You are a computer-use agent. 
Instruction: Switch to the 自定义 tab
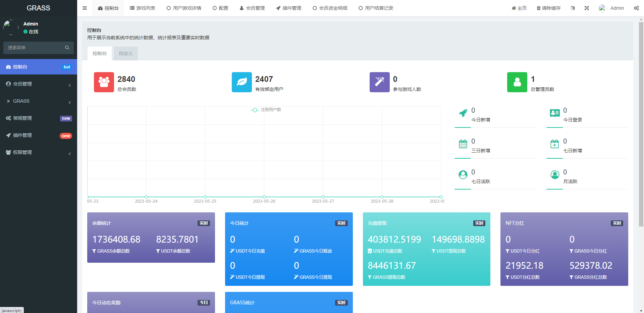(125, 53)
